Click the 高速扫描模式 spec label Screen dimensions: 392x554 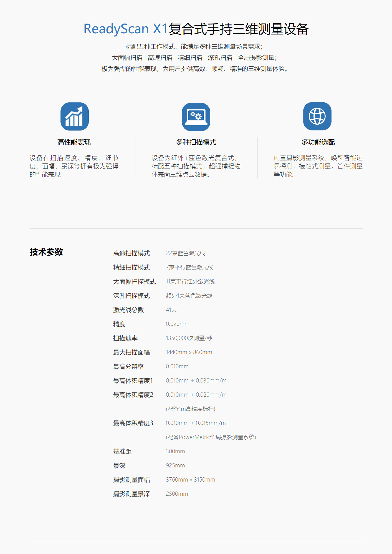(x=131, y=253)
